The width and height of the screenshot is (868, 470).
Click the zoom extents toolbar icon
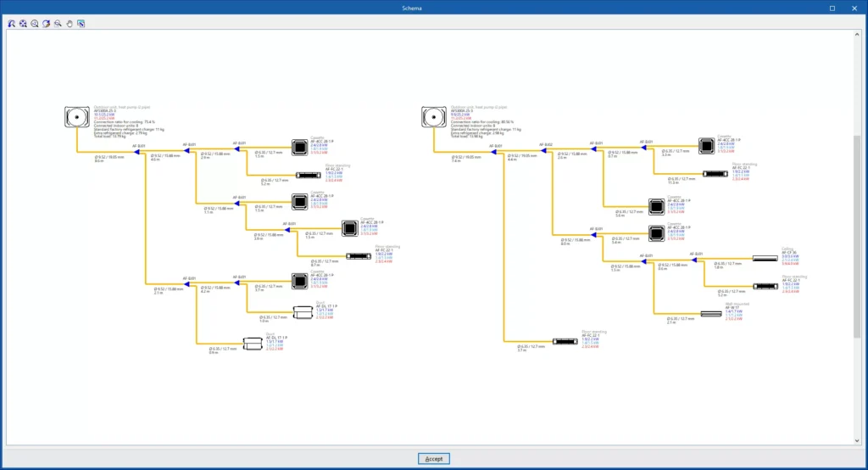(23, 24)
